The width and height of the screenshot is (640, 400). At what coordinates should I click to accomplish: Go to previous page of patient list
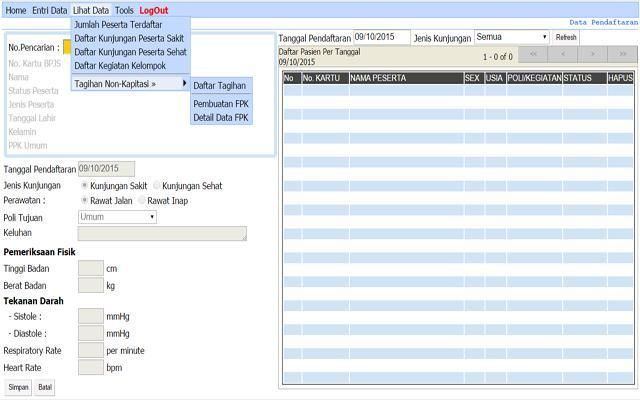coord(562,54)
